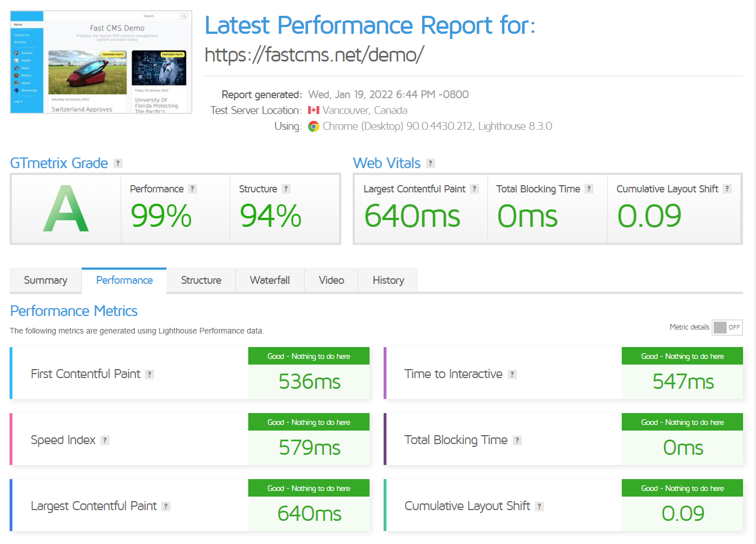The image size is (756, 544).
Task: Open Speed Index metric help icon
Action: (105, 440)
